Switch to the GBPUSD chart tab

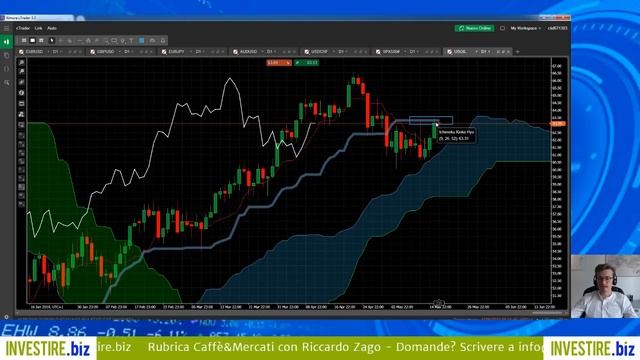tap(106, 52)
